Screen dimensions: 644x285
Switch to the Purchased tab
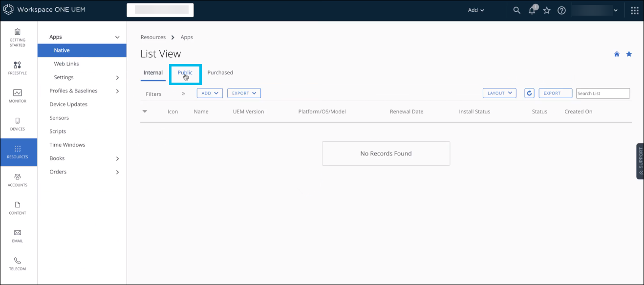tap(220, 73)
